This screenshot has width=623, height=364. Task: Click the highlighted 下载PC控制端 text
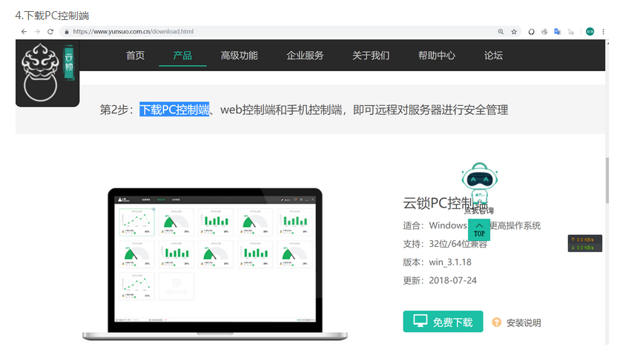[x=174, y=110]
